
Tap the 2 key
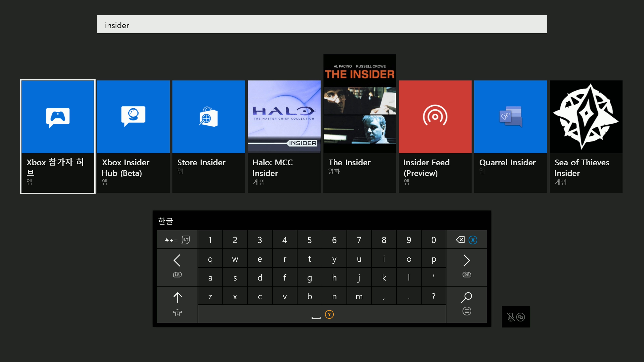[x=235, y=240]
